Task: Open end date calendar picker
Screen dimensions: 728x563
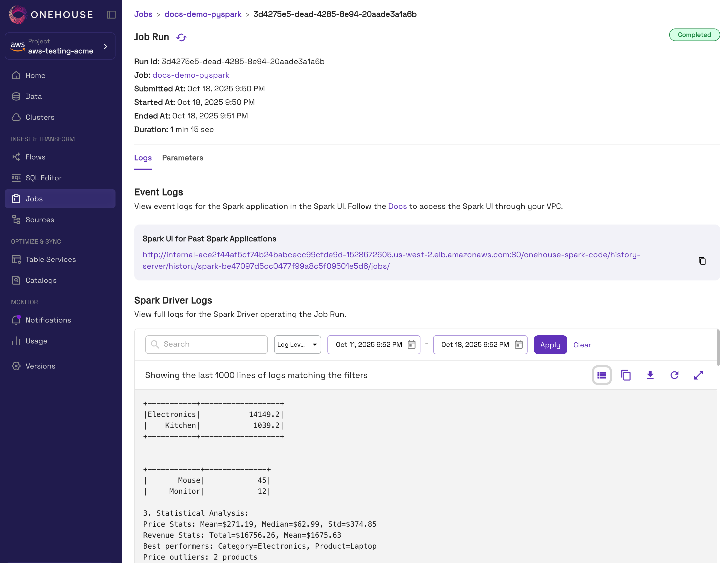Action: tap(518, 344)
